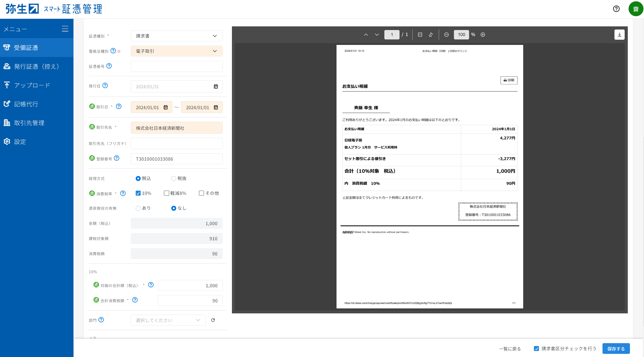The image size is (644, 357).
Task: Open 記帳代行 in the sidebar menu
Action: 37,104
